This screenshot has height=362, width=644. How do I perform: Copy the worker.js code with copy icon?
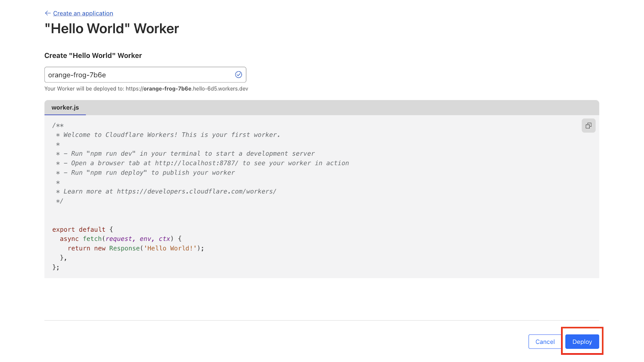click(588, 125)
